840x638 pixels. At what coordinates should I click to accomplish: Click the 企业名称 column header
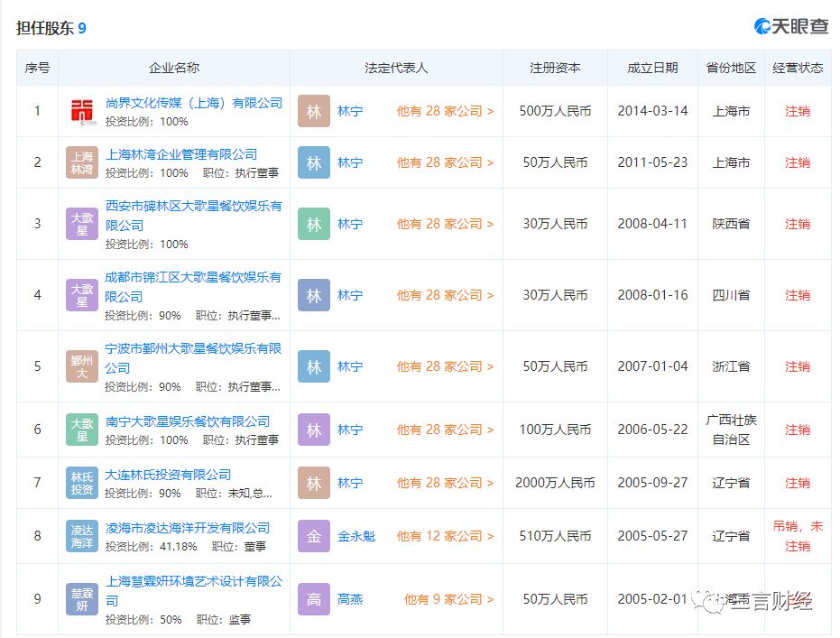coord(174,68)
